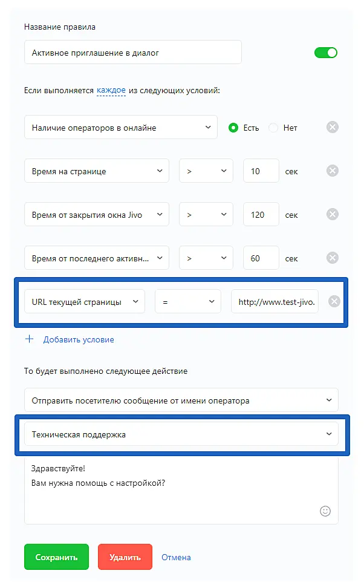The height and width of the screenshot is (588, 364).
Task: Open emoji picker in message box
Action: coord(325,511)
